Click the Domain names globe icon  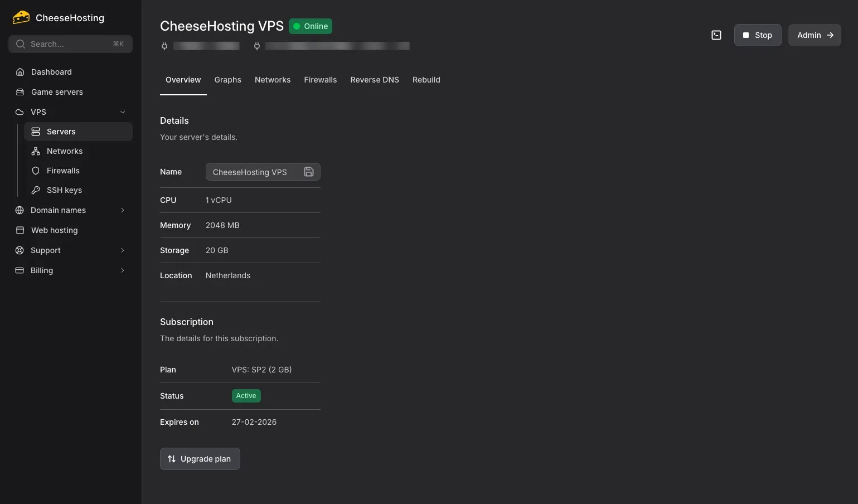(x=20, y=210)
